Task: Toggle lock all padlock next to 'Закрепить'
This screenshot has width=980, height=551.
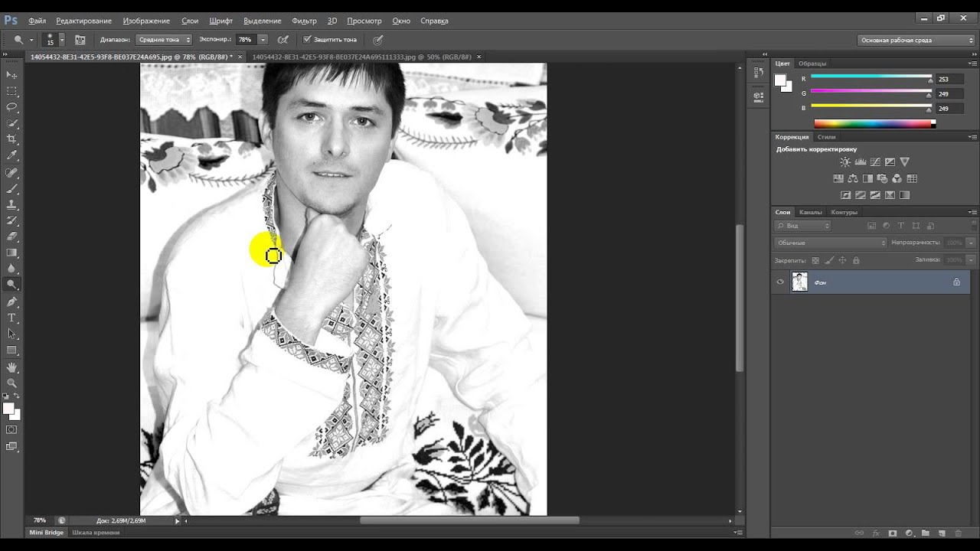Action: click(x=856, y=260)
